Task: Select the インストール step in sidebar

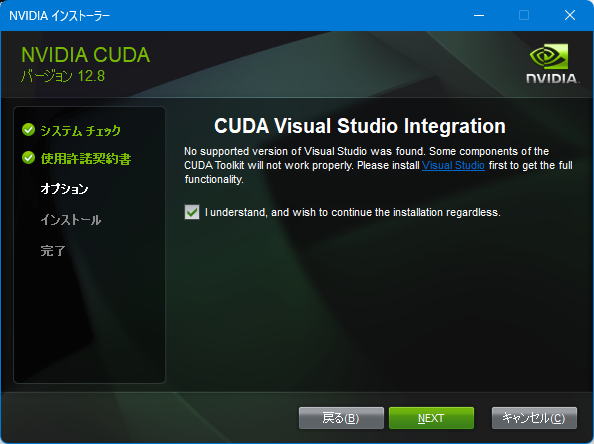Action: click(x=71, y=219)
